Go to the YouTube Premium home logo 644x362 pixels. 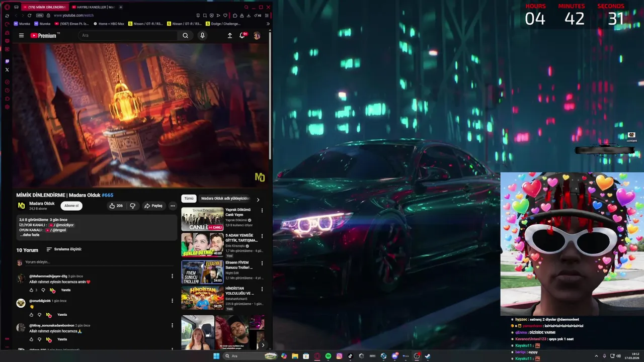(45, 36)
